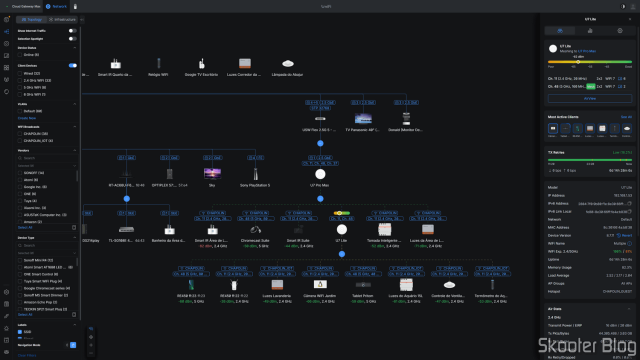Select the Luzes Lavanderia device icon
The height and width of the screenshot is (360, 640).
277,284
